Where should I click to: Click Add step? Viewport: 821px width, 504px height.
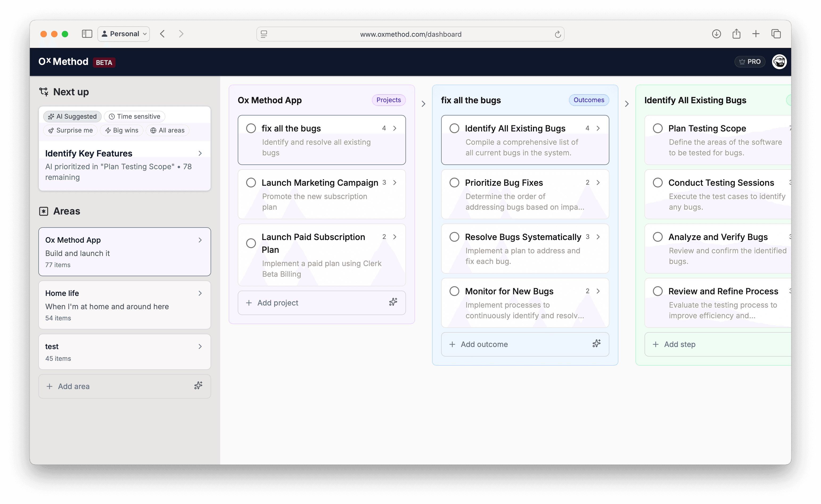tap(718, 344)
